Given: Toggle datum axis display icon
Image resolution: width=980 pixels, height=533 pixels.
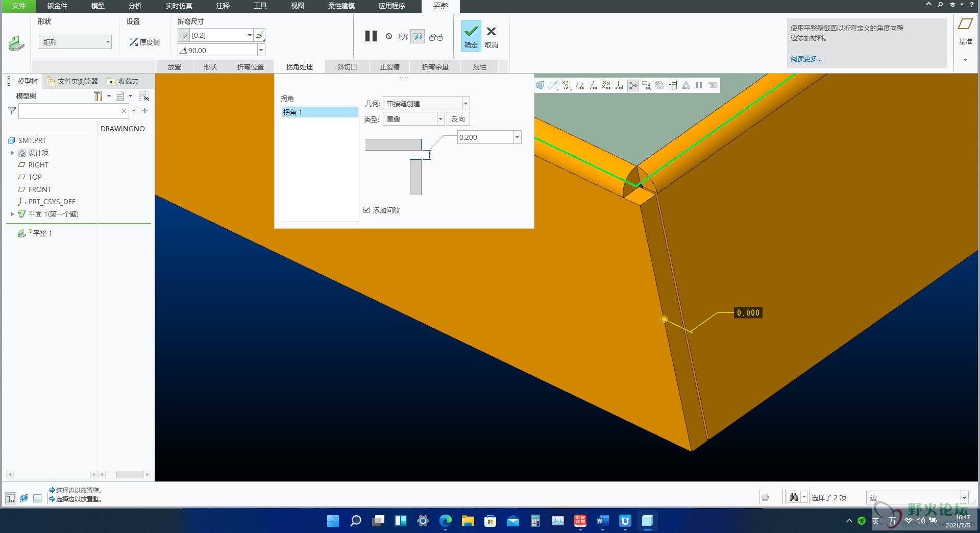Looking at the screenshot, I should coord(593,85).
